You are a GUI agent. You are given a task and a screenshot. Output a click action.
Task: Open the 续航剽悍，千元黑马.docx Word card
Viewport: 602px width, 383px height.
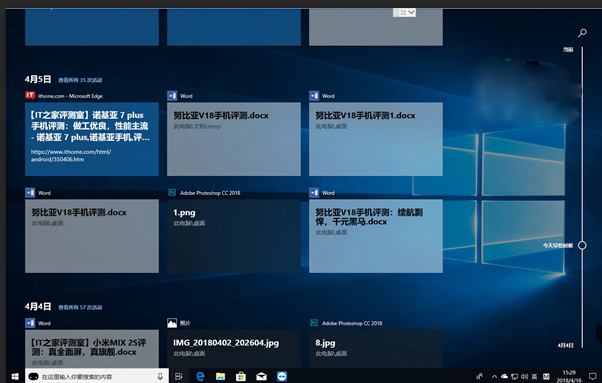tap(376, 236)
